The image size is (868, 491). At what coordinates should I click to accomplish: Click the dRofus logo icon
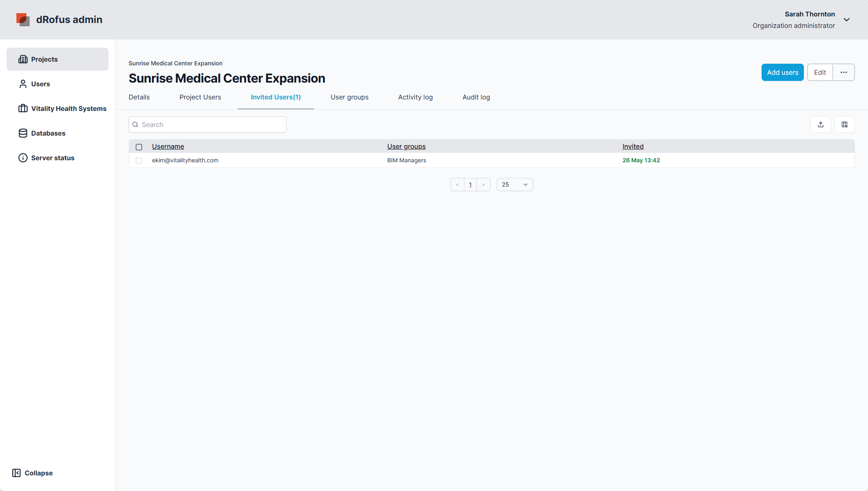pyautogui.click(x=23, y=20)
